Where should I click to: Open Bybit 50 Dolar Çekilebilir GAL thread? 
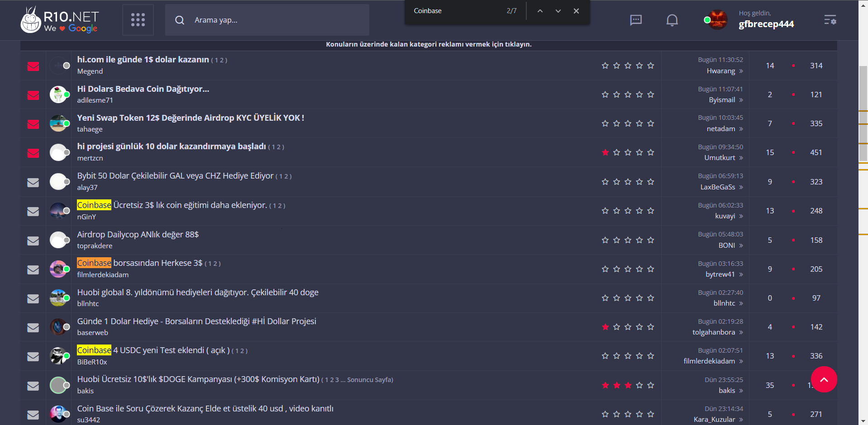point(175,176)
